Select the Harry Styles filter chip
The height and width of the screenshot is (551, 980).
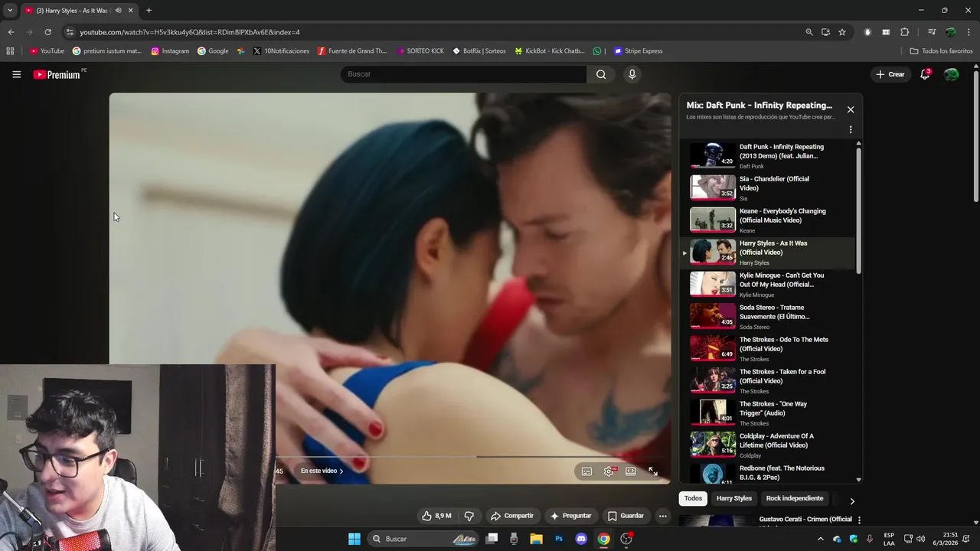tap(734, 498)
